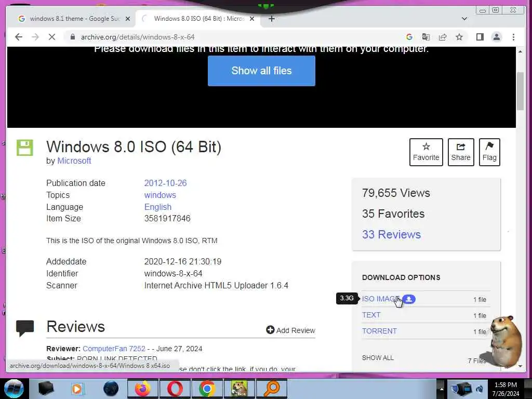Select the Windows 8.0 ISO (64 Bit) tab
The width and height of the screenshot is (532, 399).
click(198, 19)
